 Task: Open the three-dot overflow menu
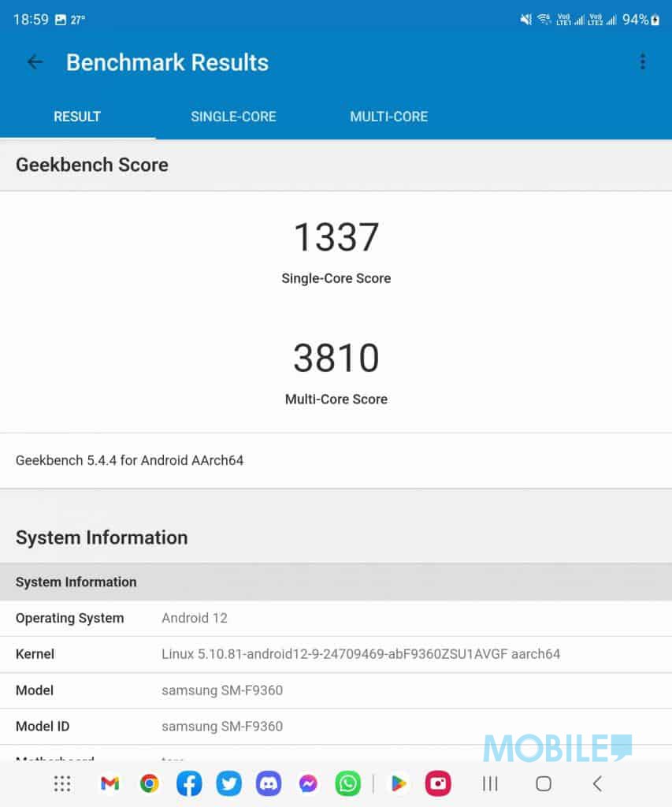pyautogui.click(x=643, y=62)
